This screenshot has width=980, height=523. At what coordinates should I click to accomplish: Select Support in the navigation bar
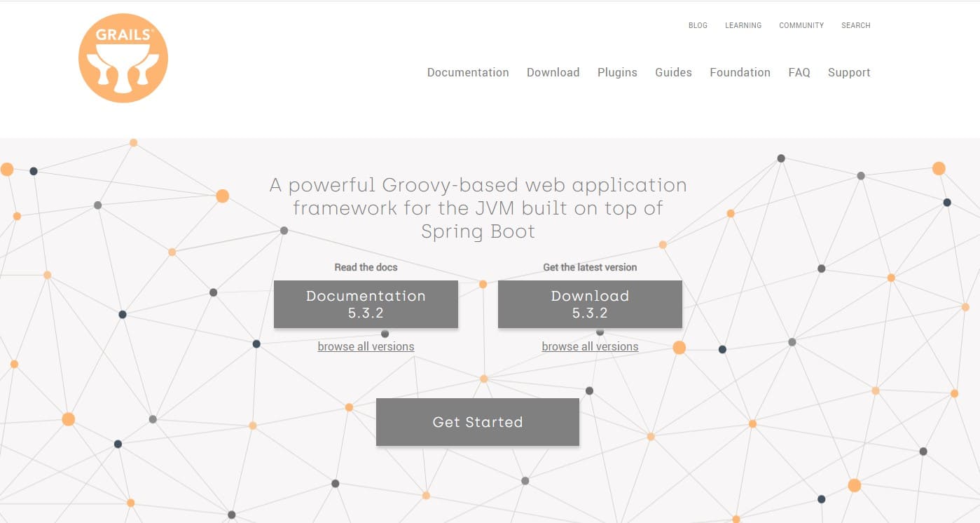pyautogui.click(x=849, y=72)
